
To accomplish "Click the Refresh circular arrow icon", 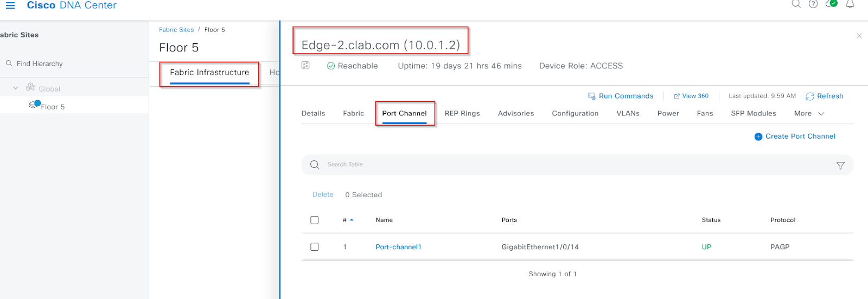I will [810, 96].
